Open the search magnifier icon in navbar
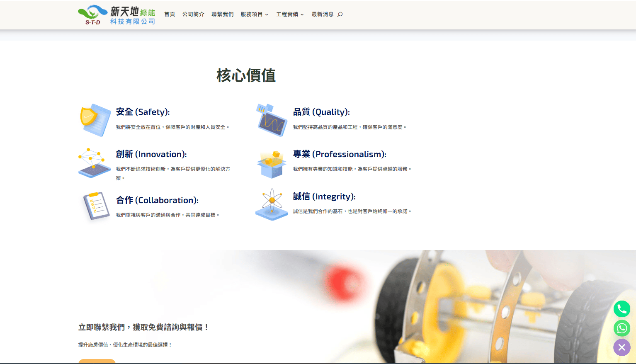 coord(340,15)
